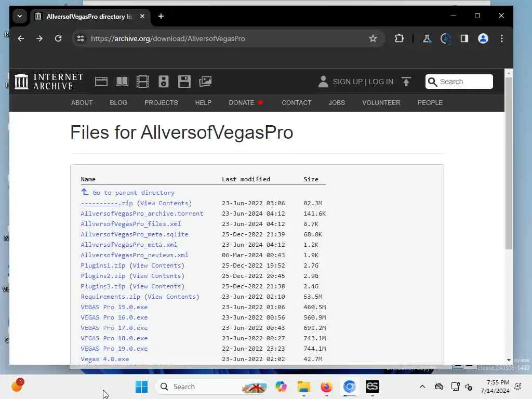Open the Images icon
The height and width of the screenshot is (399, 532).
pos(205,82)
